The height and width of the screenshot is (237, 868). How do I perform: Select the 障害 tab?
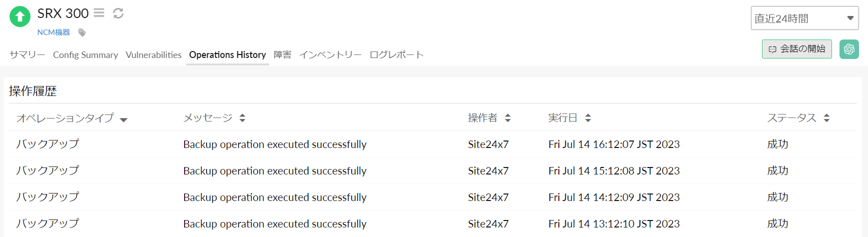[x=282, y=55]
